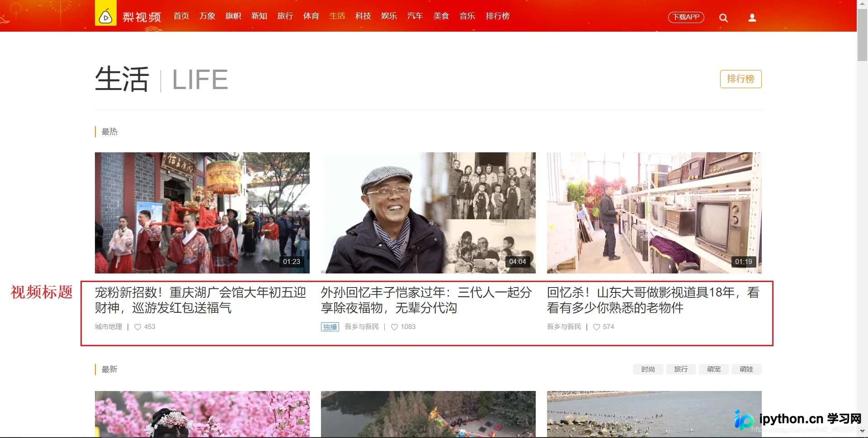Go to 首页 in the navigation bar
The image size is (868, 438).
point(181,16)
